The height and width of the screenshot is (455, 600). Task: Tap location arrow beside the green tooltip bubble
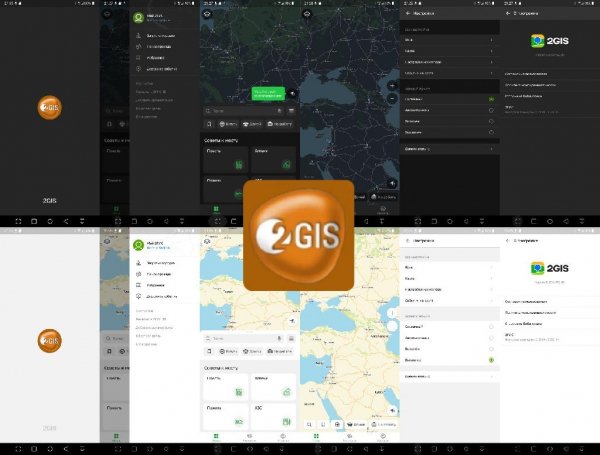point(292,93)
